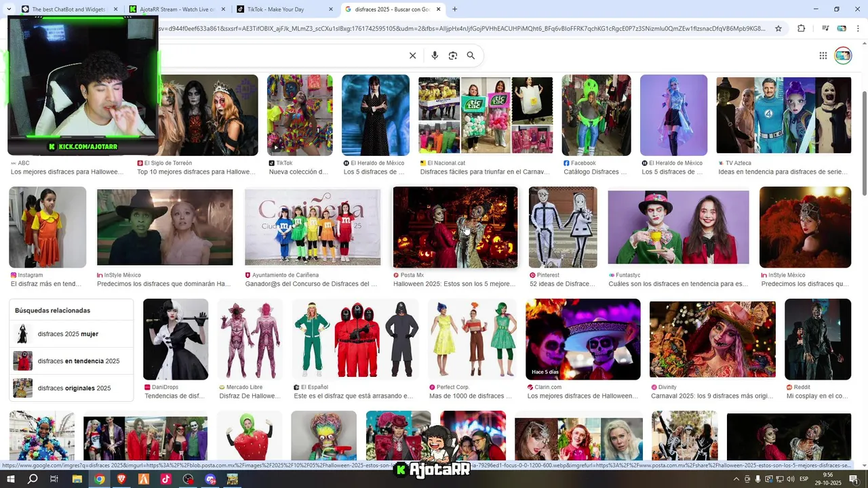Screen dimensions: 868x488
Task: Open the Funtastyc Mad Hatter costume image
Action: tap(678, 227)
